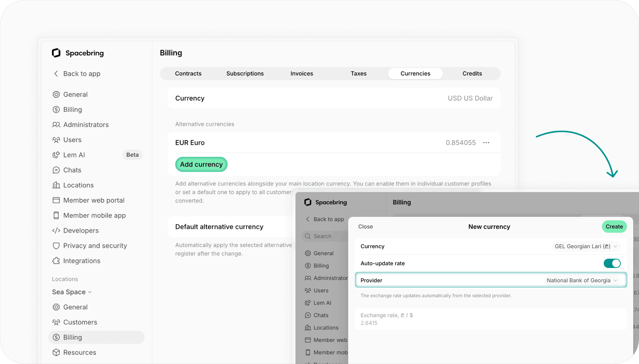Screen dimensions: 639x364
Task: Click Back to app in the overlay window
Action: pos(325,219)
